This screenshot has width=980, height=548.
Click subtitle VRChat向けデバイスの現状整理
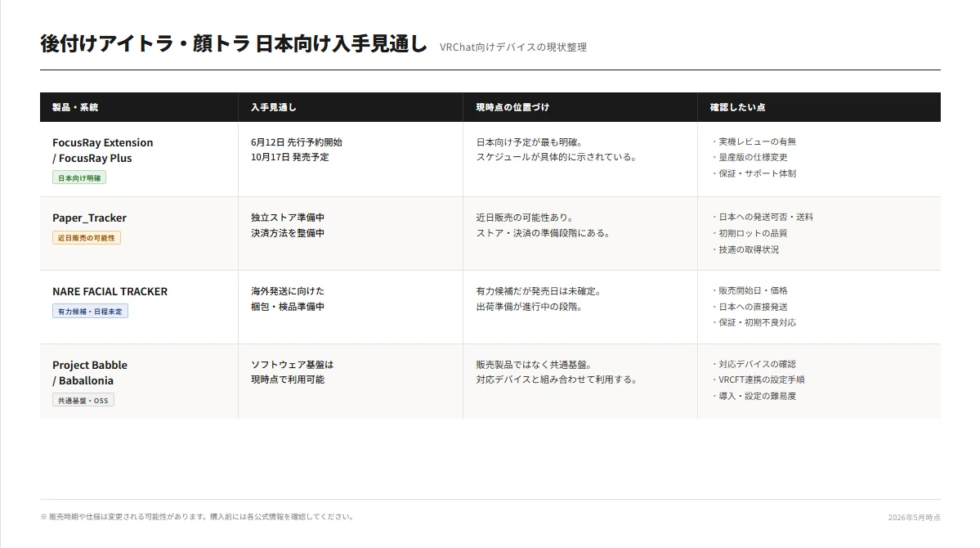513,47
